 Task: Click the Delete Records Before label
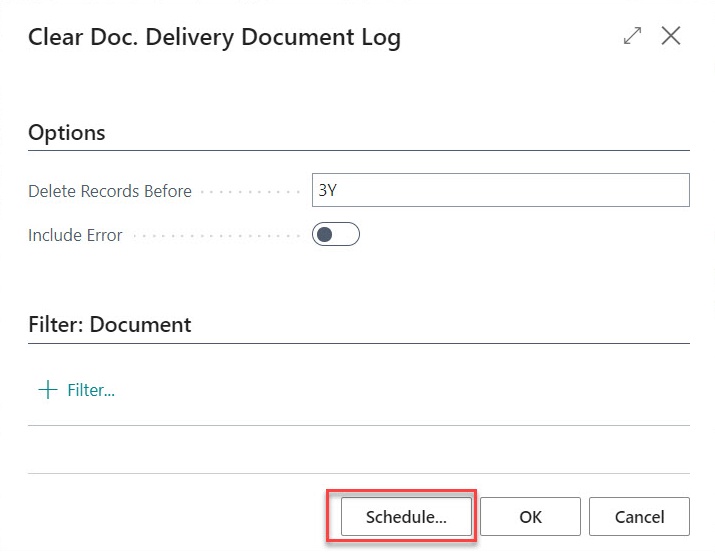(110, 191)
